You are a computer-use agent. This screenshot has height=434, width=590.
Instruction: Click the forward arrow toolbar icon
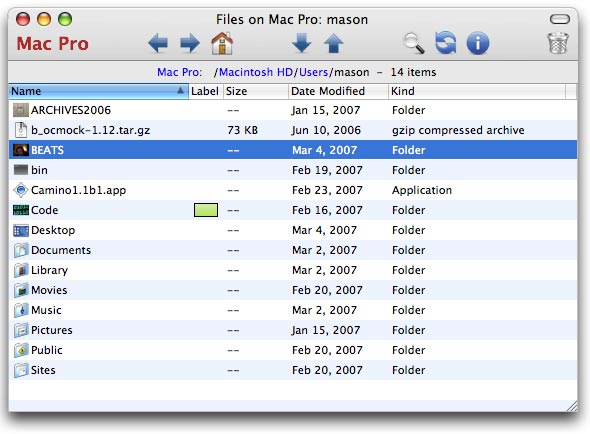[190, 43]
